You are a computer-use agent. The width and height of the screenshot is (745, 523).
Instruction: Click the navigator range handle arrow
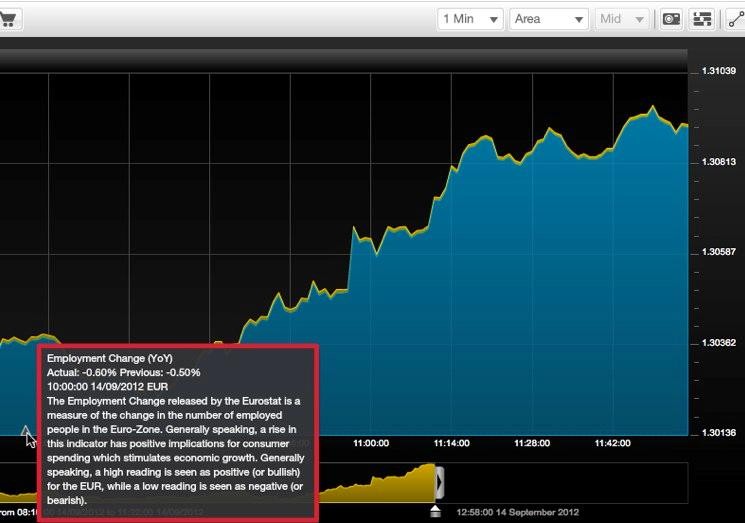(x=439, y=482)
